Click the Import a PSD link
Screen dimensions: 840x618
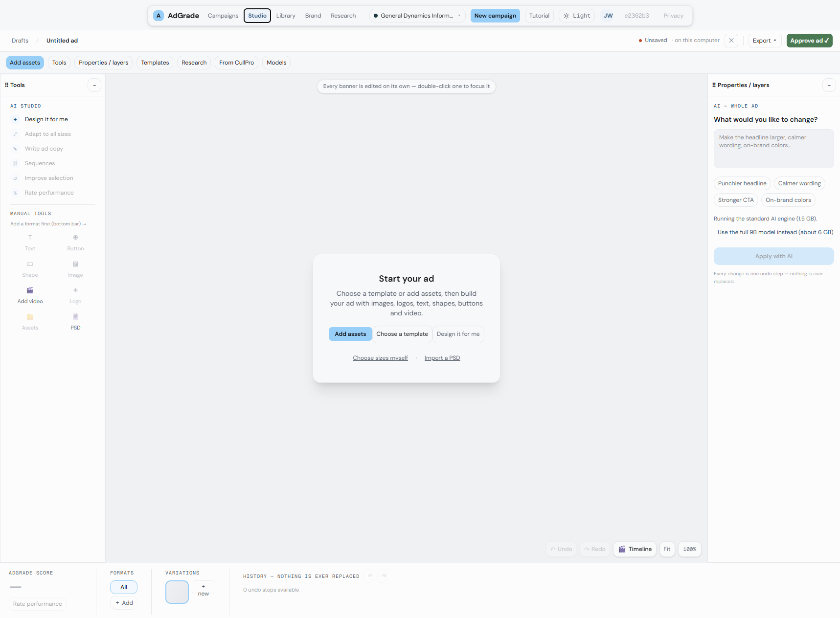coord(442,358)
